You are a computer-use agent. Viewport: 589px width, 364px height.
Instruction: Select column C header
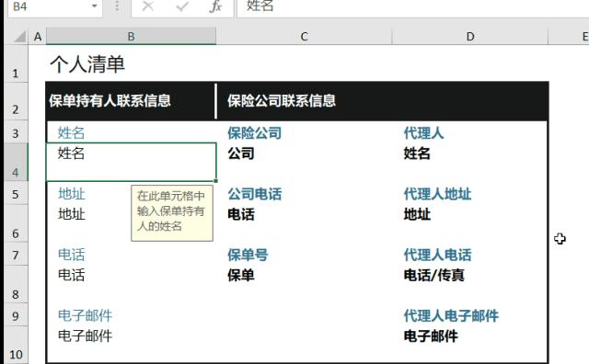[304, 37]
